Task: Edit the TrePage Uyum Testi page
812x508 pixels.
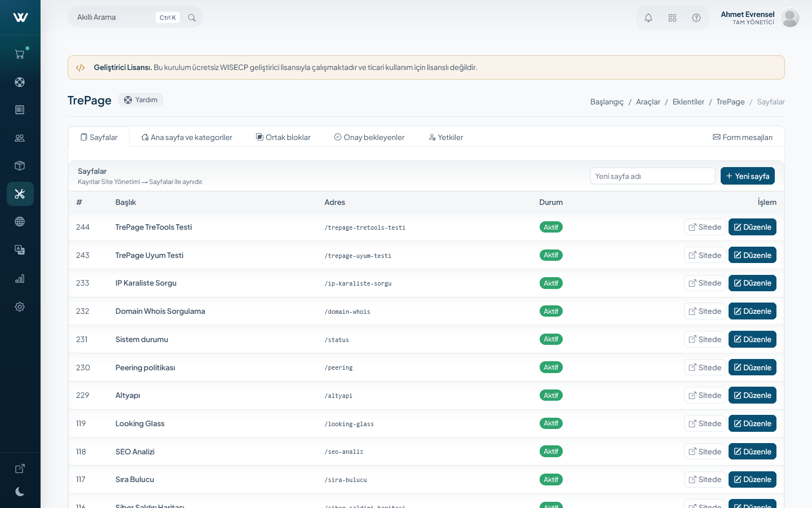Action: point(752,255)
